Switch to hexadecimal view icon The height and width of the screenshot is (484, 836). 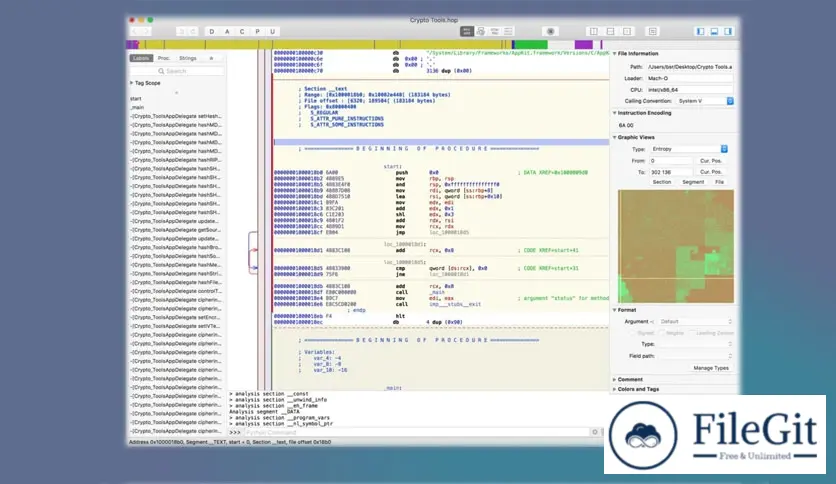point(508,31)
